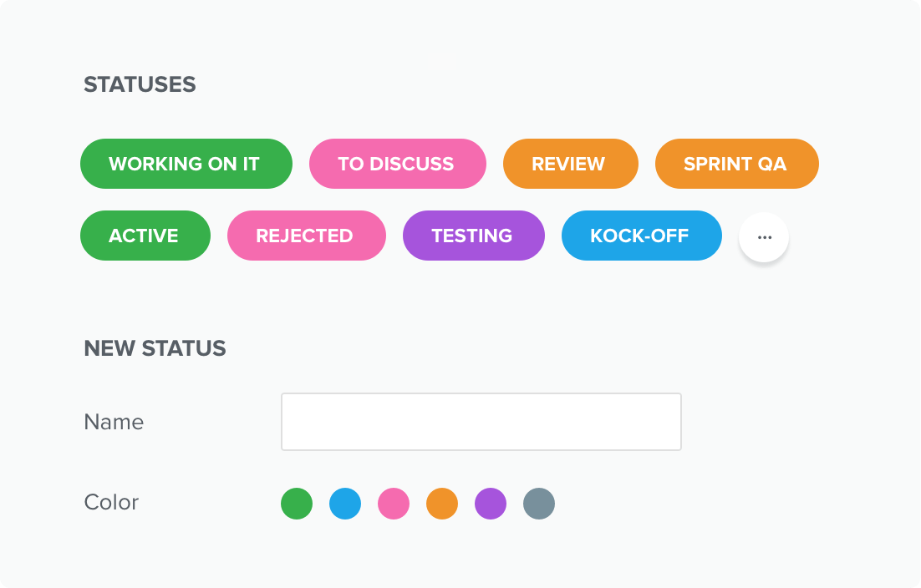The width and height of the screenshot is (921, 588).
Task: Pick the blue color swatch
Action: point(345,504)
